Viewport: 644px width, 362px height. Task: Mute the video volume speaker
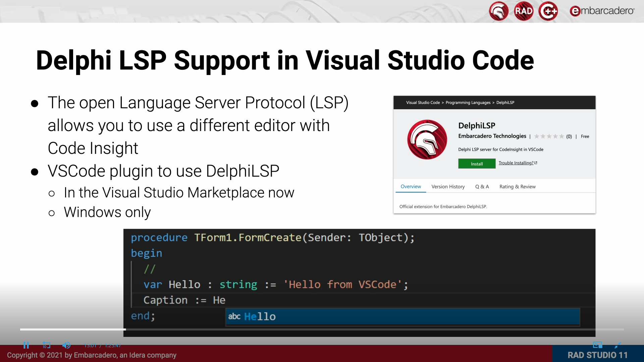(66, 345)
